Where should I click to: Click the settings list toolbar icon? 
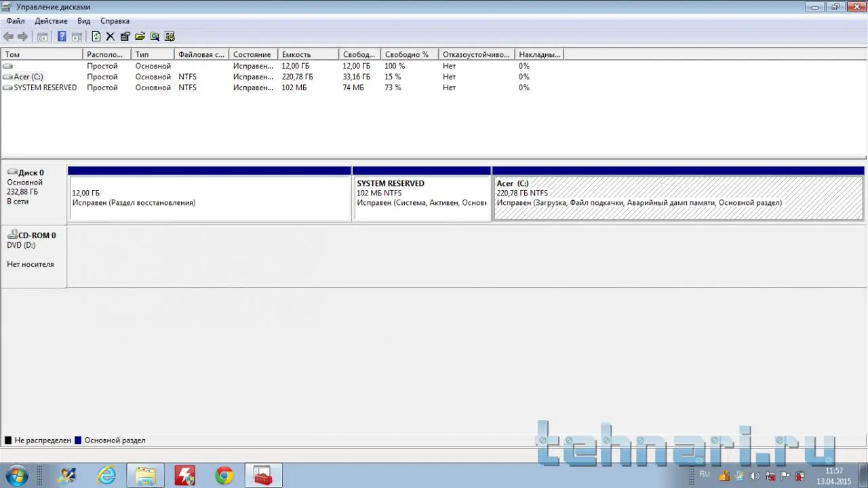tap(170, 37)
